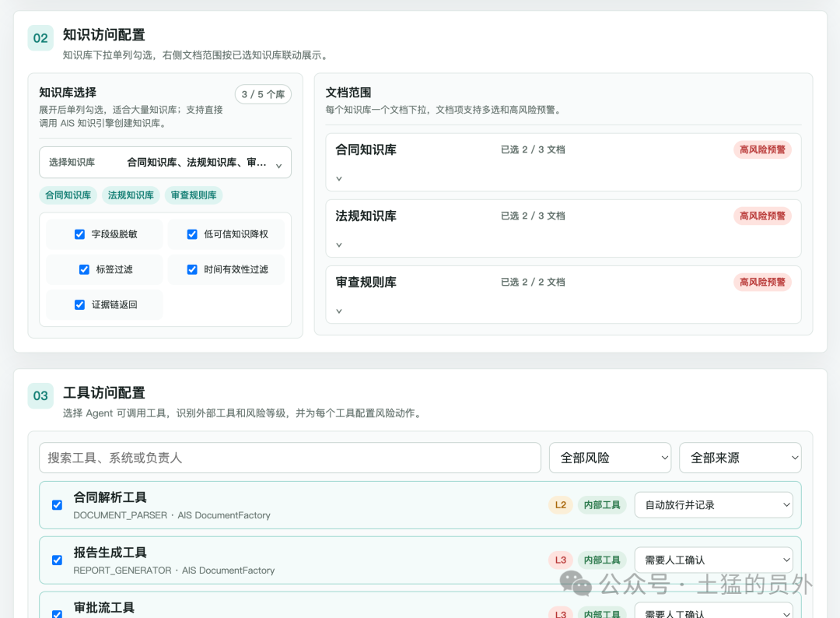Click 高风险预警 badge for 审查规则库
The width and height of the screenshot is (840, 618).
pos(762,282)
